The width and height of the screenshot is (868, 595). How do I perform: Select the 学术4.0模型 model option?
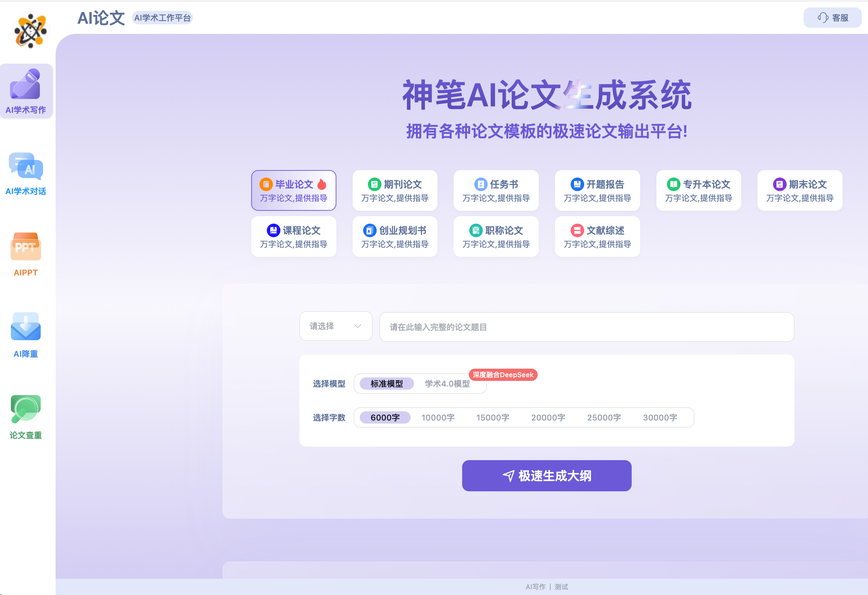[x=447, y=384]
